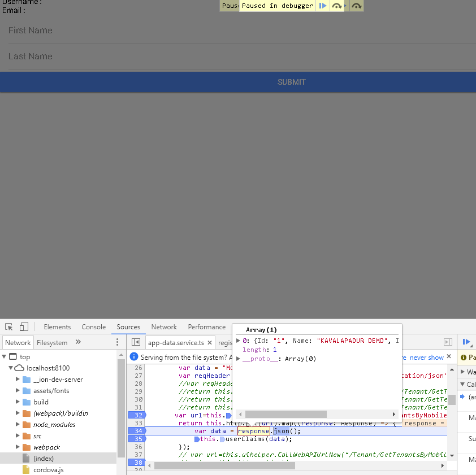Select the Filesystem navigator tab
Viewport: 476px width, 475px height.
point(52,342)
